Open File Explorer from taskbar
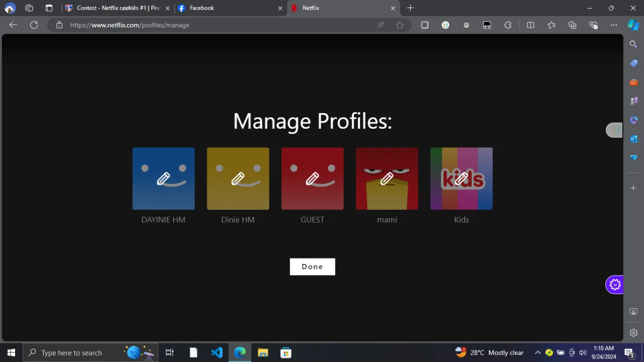 [263, 352]
